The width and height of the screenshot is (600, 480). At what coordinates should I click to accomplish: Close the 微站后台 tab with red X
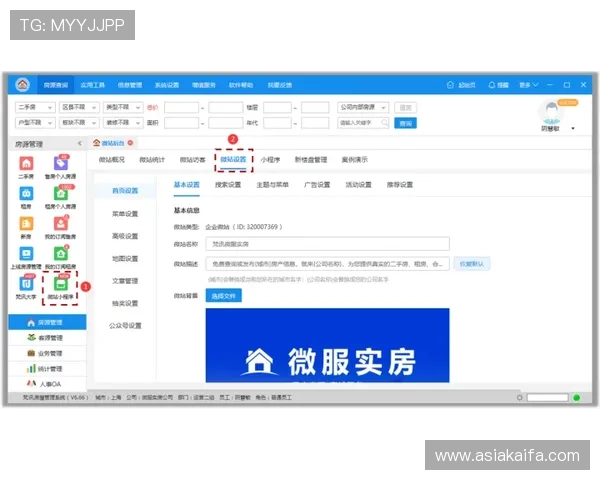coord(130,143)
